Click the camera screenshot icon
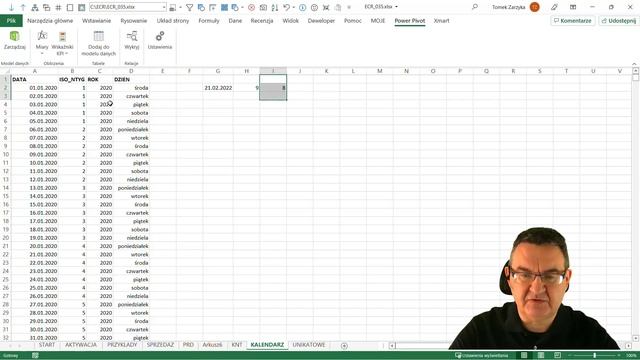The width and height of the screenshot is (640, 360). point(263,7)
